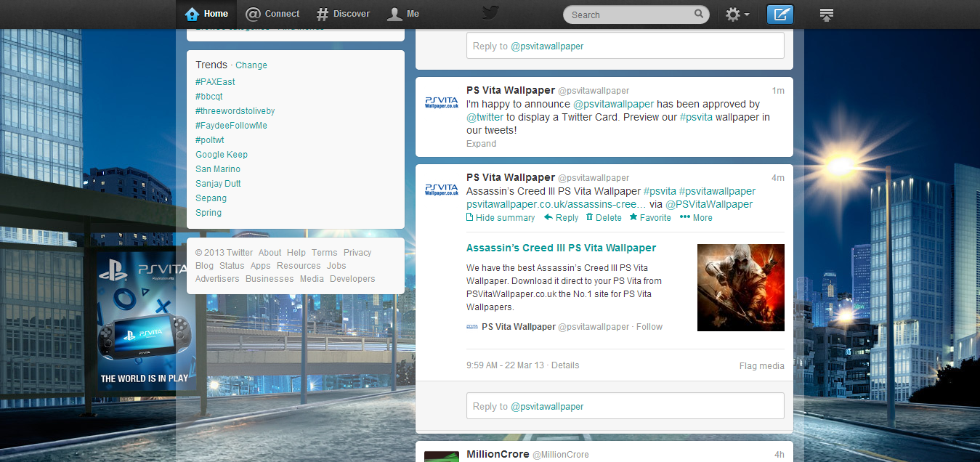Click the MillionCrore avatar thumbnail
Viewport: 980px width, 462px height.
coord(442,457)
